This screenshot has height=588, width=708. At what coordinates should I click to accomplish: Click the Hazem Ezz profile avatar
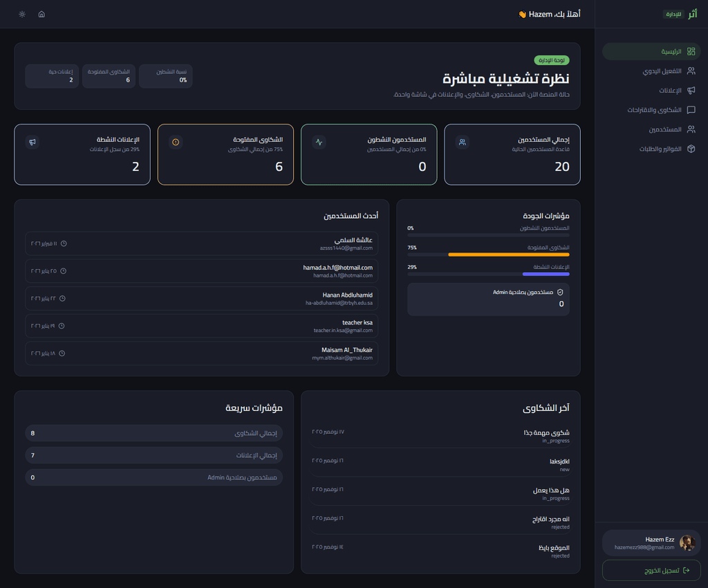(687, 543)
